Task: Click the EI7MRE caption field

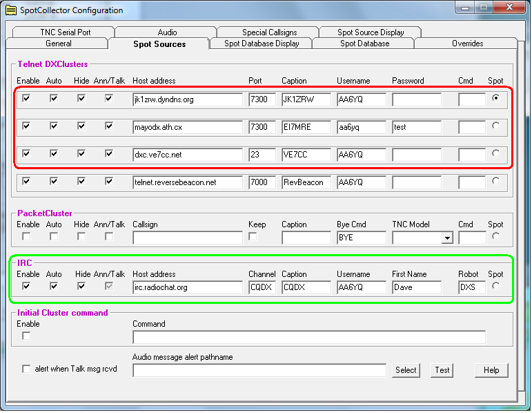Action: tap(306, 127)
